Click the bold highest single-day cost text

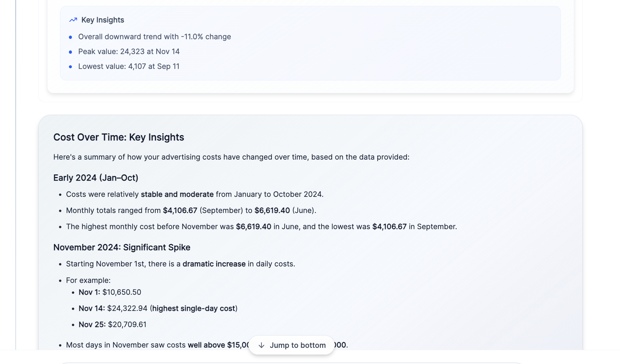(194, 308)
